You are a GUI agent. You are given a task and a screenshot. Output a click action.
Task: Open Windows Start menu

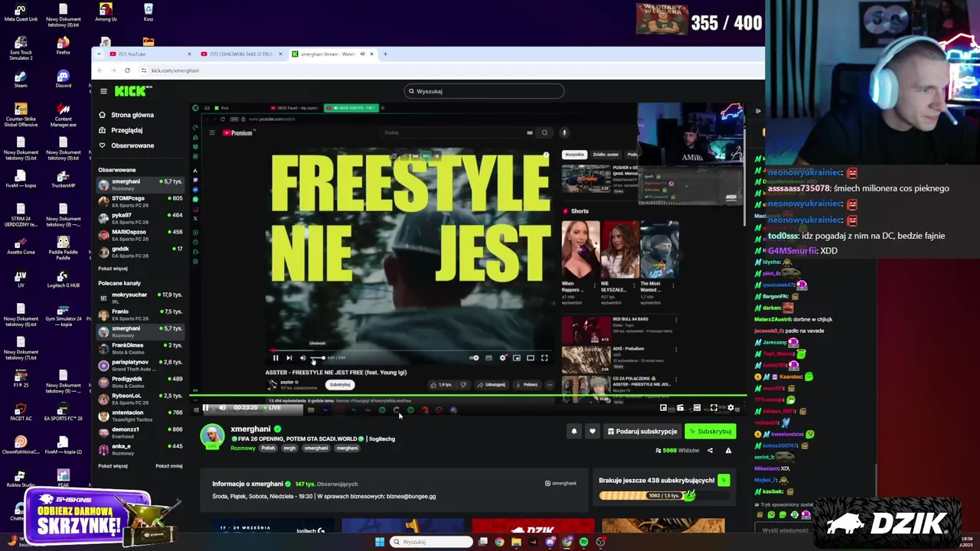pyautogui.click(x=379, y=542)
